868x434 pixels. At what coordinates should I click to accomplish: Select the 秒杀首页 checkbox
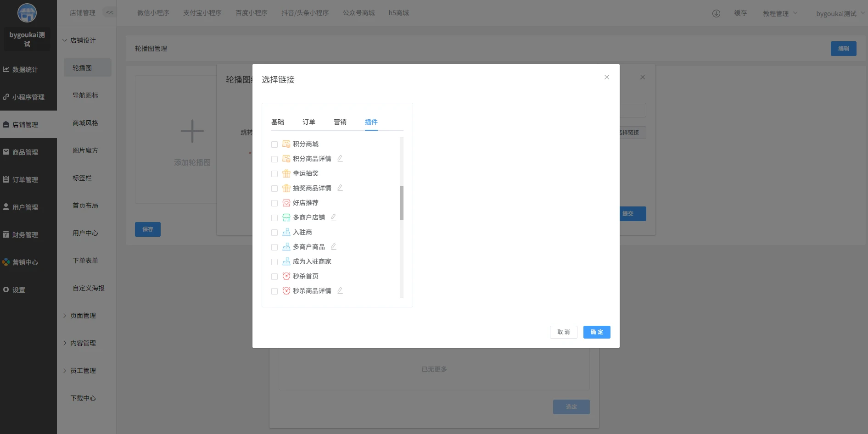click(x=274, y=277)
